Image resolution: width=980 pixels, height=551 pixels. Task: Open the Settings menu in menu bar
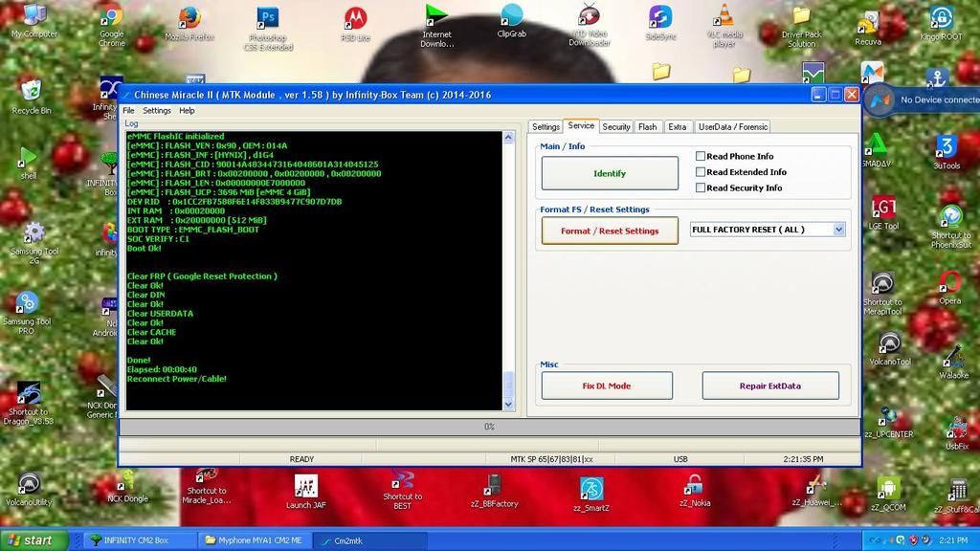pos(156,111)
